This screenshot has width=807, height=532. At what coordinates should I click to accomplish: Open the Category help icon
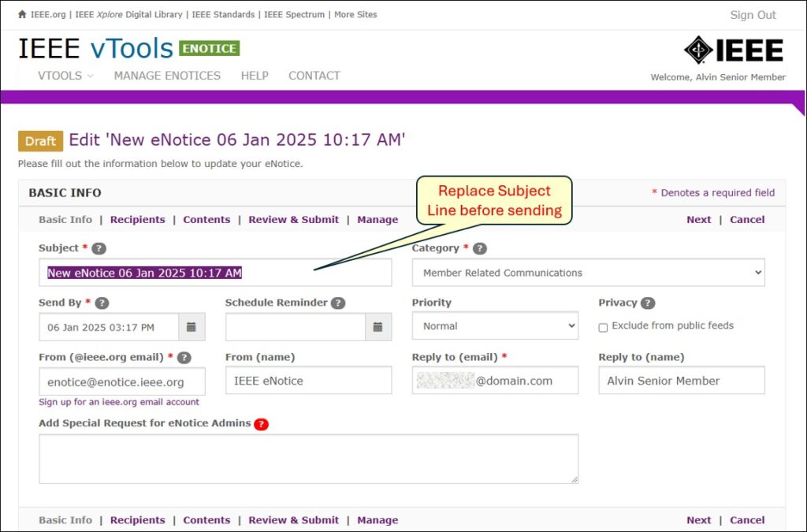(480, 248)
